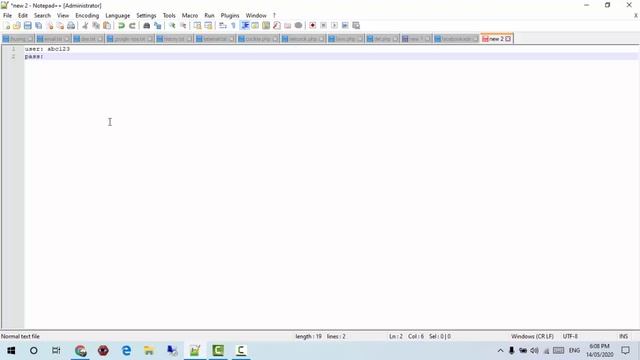Toggle the INS insert mode indicator
Screen dimensions: 640x360
tap(623, 336)
